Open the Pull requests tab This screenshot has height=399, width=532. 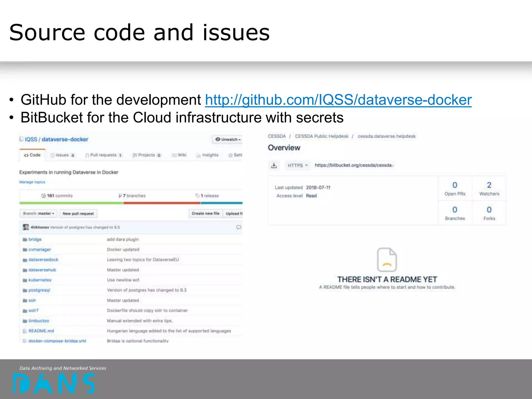[103, 155]
